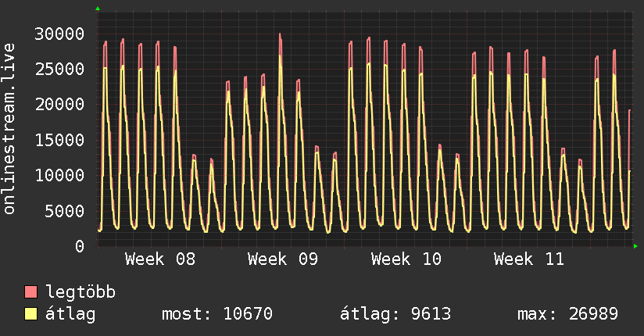Click the 'átlag: 9613' average value
Image resolution: width=644 pixels, height=336 pixels.
tap(395, 315)
